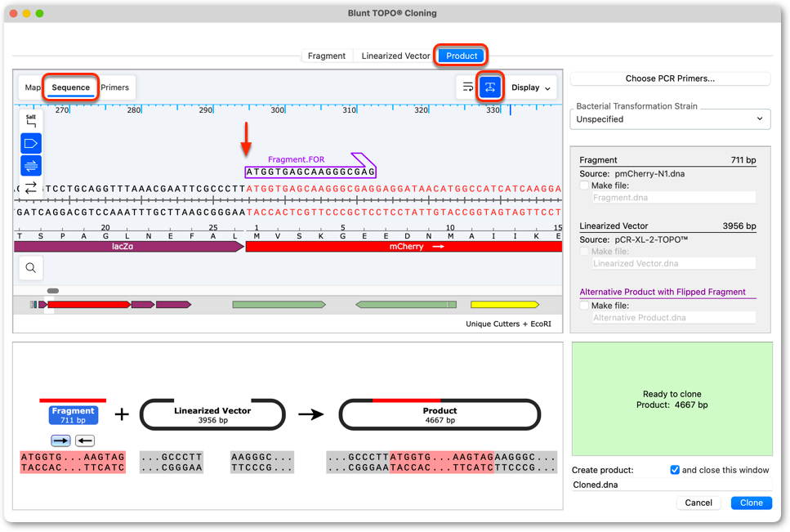
Task: Click the Linearized Vector.dna file name field
Action: tap(674, 263)
